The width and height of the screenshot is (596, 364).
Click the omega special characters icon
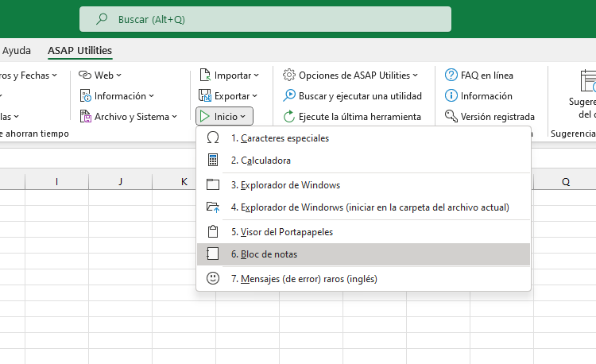point(213,138)
